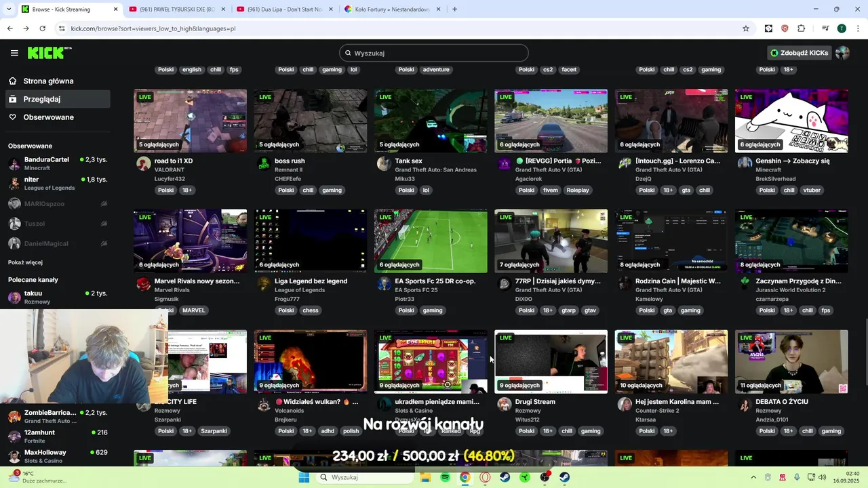Switch to the Koło Fortuny browser tab
The width and height of the screenshot is (868, 488).
391,9
